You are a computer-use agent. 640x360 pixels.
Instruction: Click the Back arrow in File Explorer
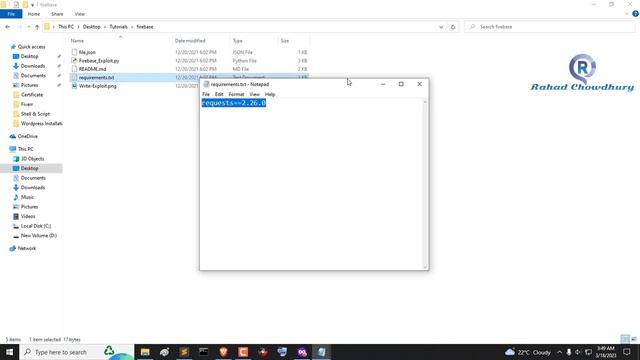click(x=8, y=27)
